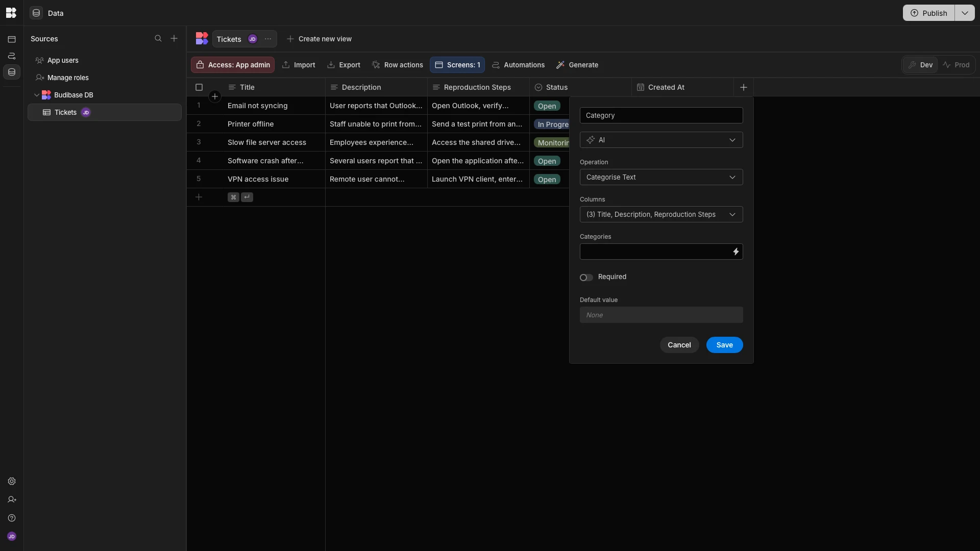Viewport: 980px width, 551px height.
Task: Click Create new view tab
Action: 320,39
